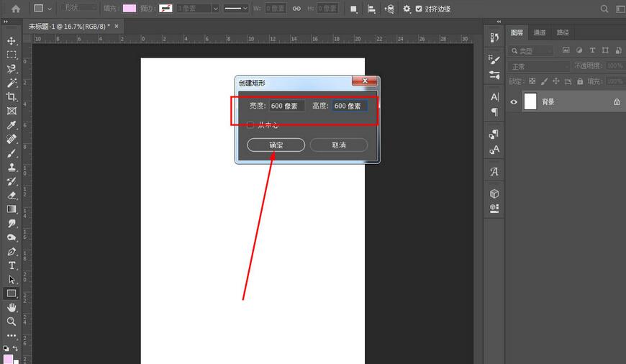Open the Character panel icon
Screen dimensions: 626x364
(x=494, y=97)
